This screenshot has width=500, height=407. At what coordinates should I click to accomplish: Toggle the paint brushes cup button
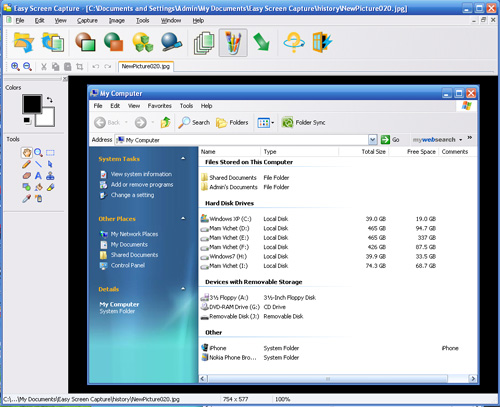[233, 42]
